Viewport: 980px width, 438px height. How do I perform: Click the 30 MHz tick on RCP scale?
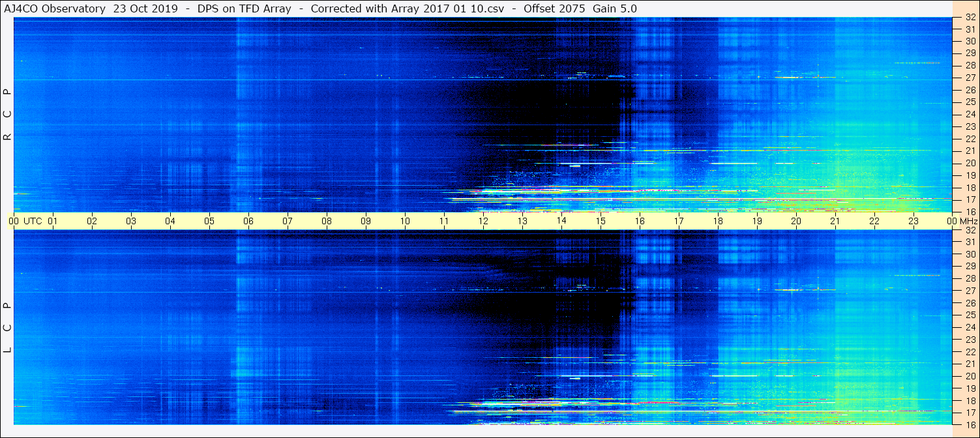coord(970,41)
